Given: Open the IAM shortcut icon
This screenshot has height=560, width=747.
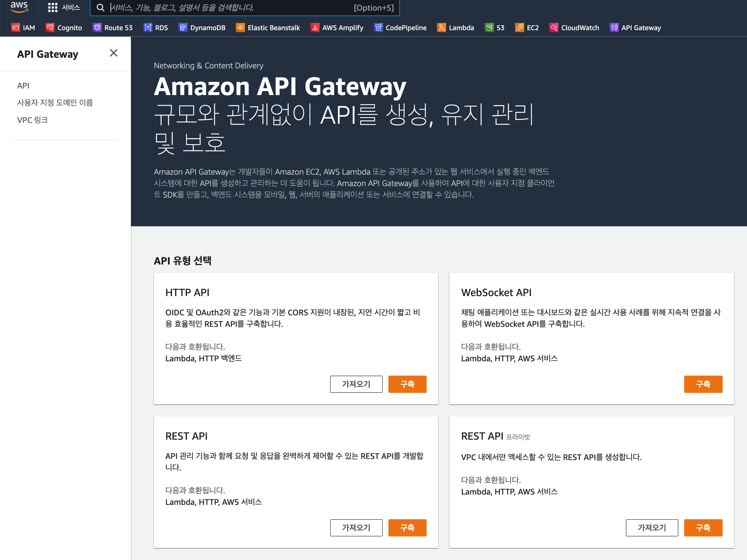Looking at the screenshot, I should coord(16,28).
